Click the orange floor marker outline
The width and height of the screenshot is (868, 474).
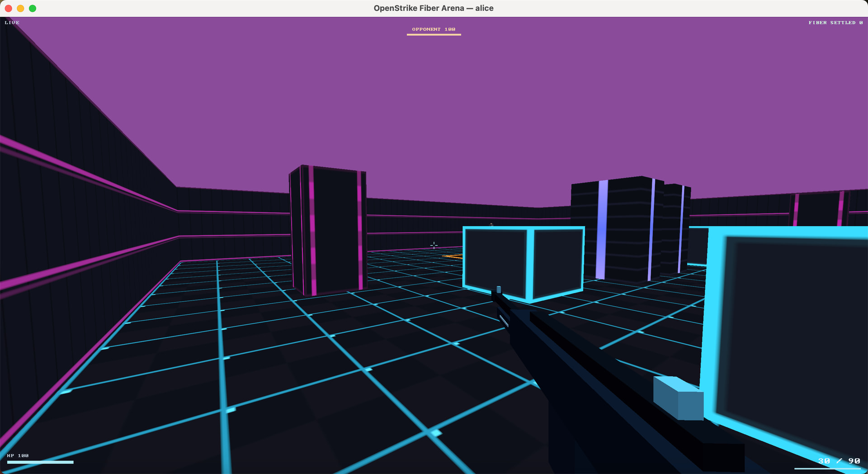(453, 256)
